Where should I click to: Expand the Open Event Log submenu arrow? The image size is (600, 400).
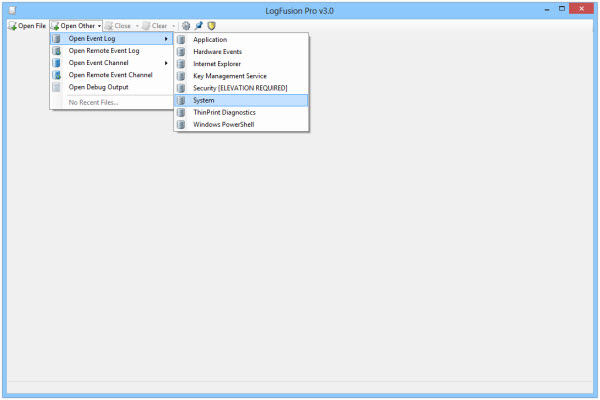coord(166,39)
